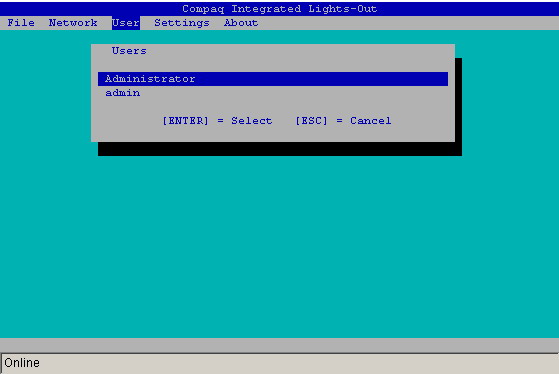Click the blank row beneath the admin entry
The image size is (559, 374).
point(273,107)
